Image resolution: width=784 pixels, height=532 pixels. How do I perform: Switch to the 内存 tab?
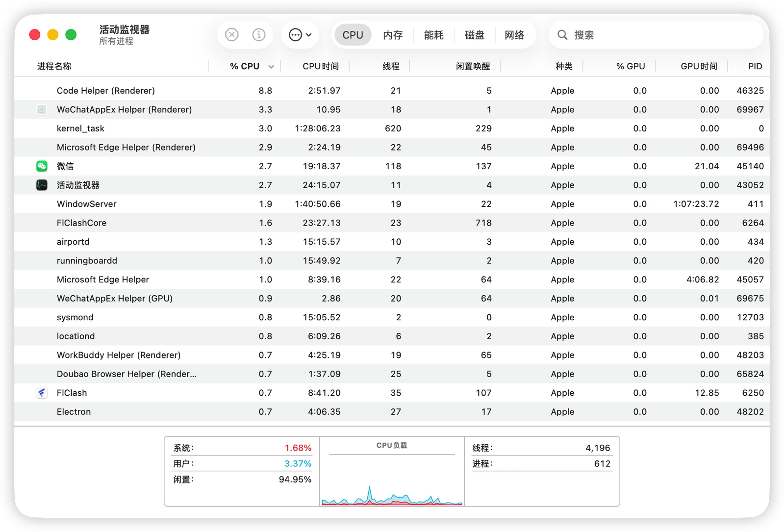coord(393,35)
